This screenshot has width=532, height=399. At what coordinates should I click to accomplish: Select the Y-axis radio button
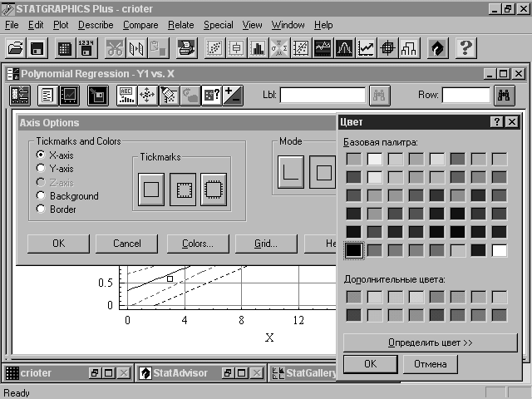[41, 168]
